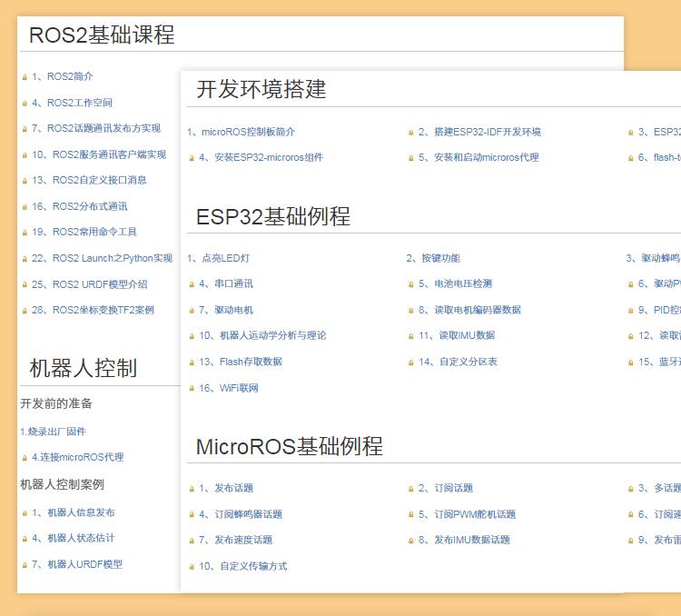Click lock icon beside '4、串口通讯'

pos(192,284)
